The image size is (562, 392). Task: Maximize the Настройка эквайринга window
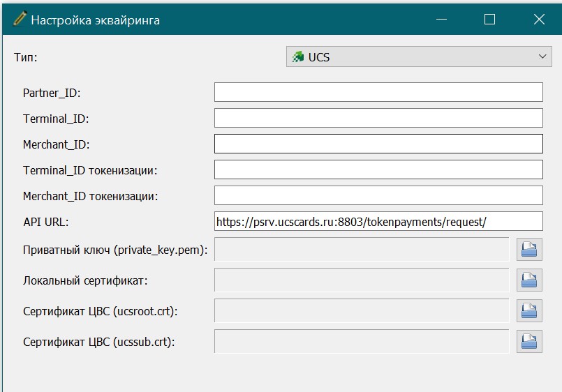tap(489, 20)
